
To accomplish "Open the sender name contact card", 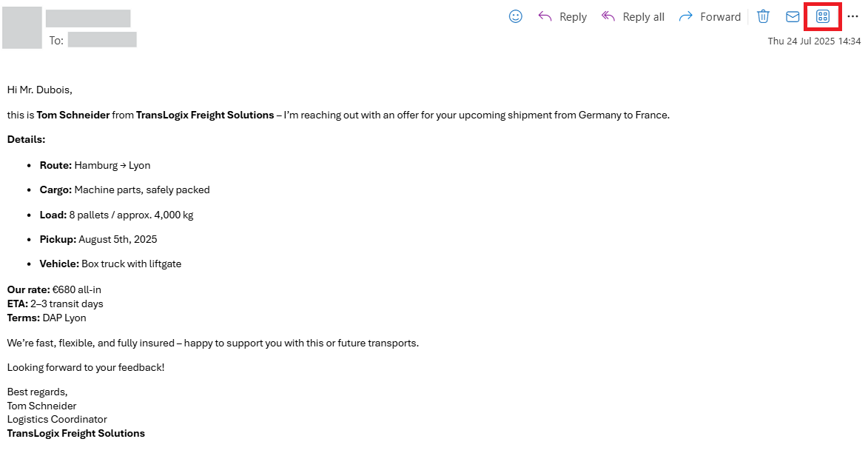I will pyautogui.click(x=88, y=19).
